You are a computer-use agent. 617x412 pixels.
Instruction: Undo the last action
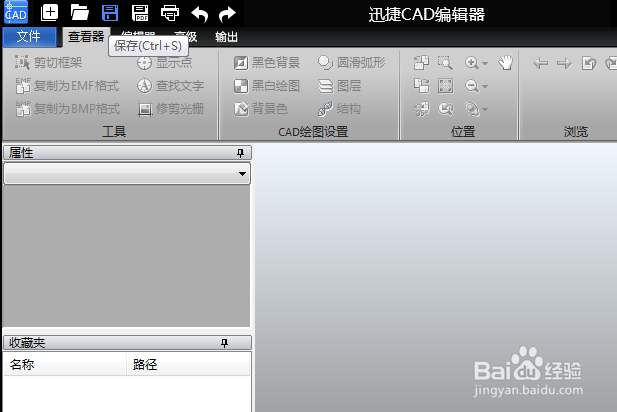200,14
